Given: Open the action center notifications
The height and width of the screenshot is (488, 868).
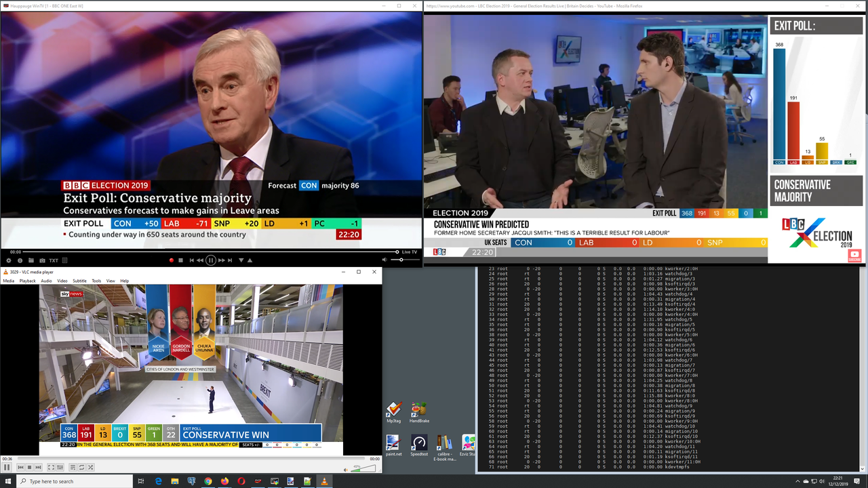Looking at the screenshot, I should [857, 481].
